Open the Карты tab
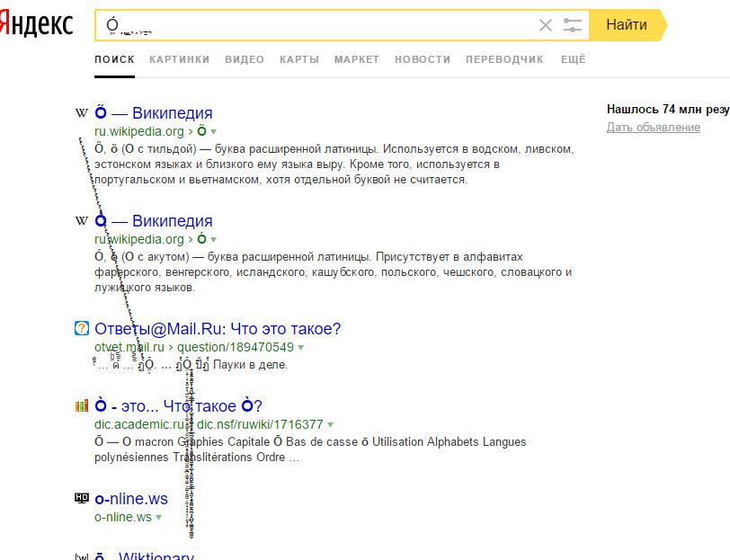Screen dimensions: 730x560 point(298,59)
